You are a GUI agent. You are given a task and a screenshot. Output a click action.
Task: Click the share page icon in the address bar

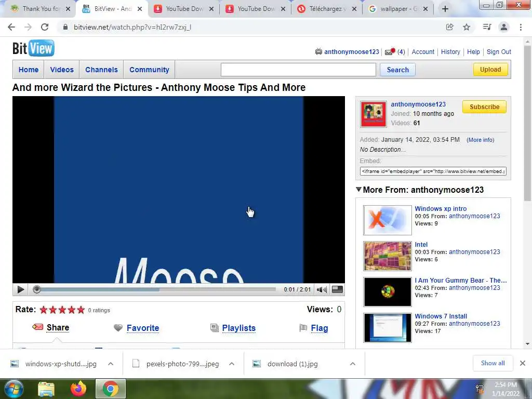coord(449,27)
